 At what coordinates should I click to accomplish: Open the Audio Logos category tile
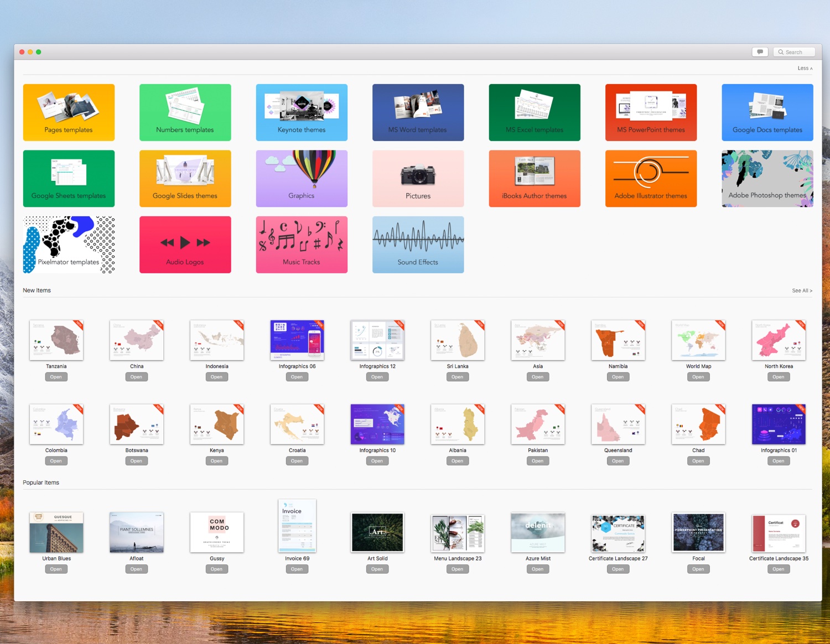click(x=185, y=245)
